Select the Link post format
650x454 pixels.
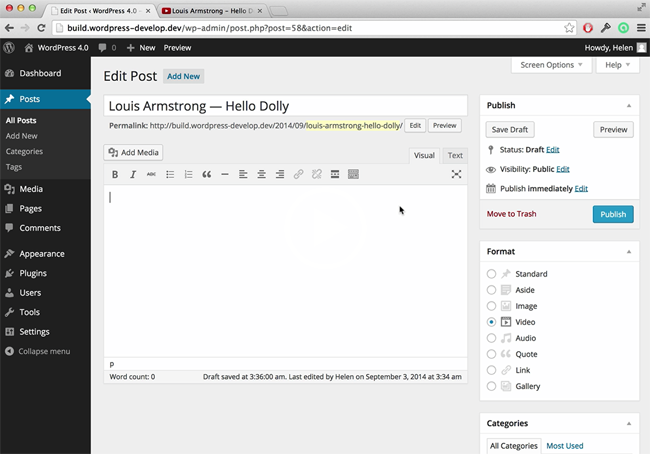pyautogui.click(x=491, y=370)
